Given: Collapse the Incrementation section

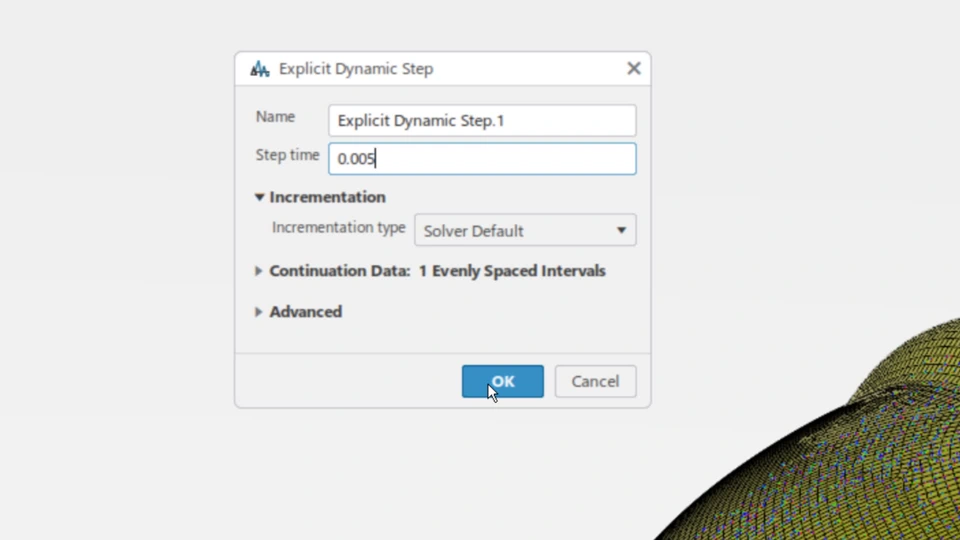Looking at the screenshot, I should pyautogui.click(x=259, y=197).
